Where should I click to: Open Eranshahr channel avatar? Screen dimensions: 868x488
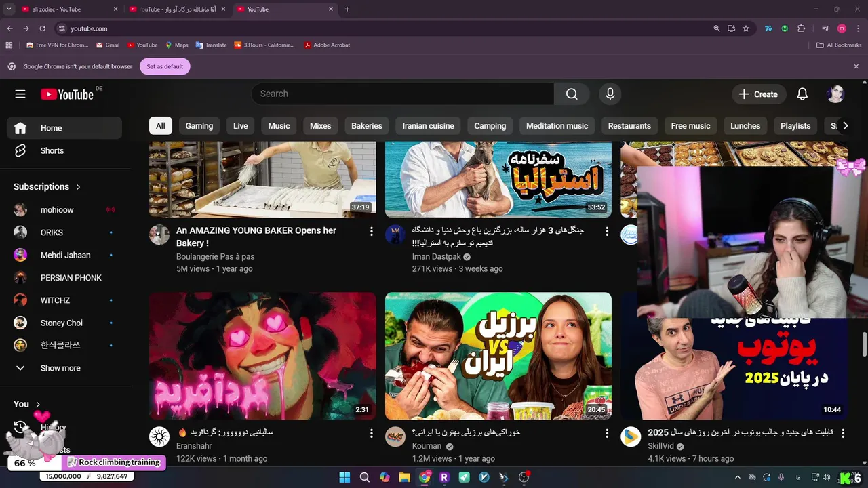(x=159, y=436)
